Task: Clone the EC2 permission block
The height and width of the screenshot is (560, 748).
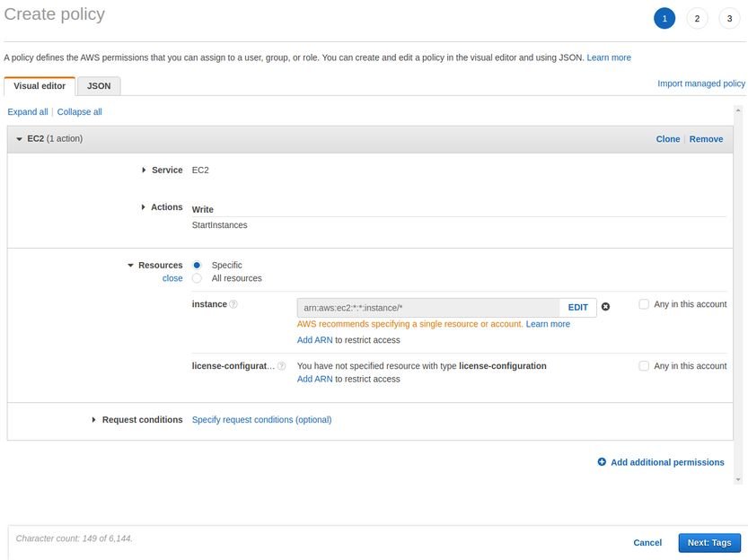Action: coord(668,139)
